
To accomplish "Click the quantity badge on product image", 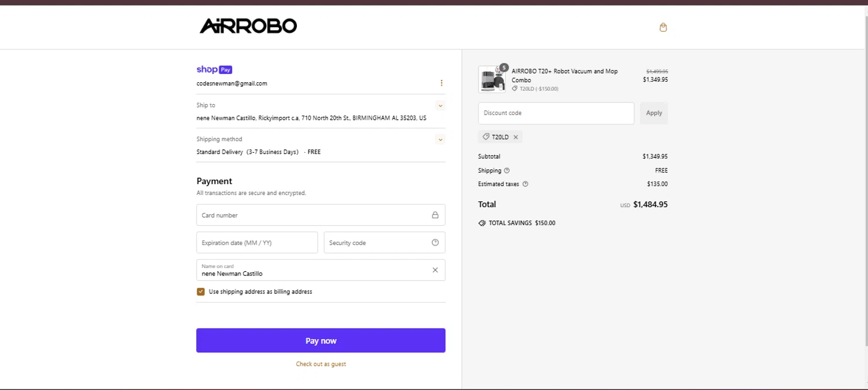I will pyautogui.click(x=504, y=67).
